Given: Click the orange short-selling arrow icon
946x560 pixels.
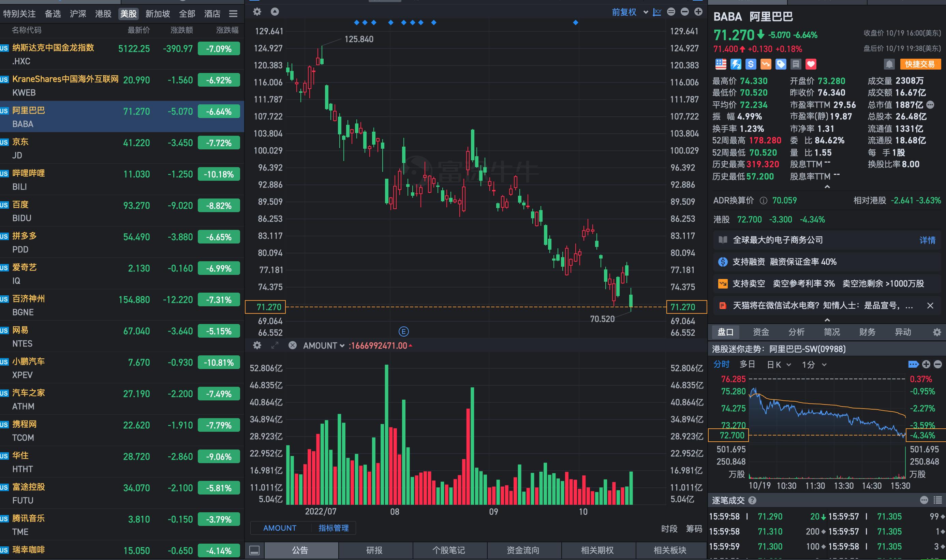Looking at the screenshot, I should 766,64.
